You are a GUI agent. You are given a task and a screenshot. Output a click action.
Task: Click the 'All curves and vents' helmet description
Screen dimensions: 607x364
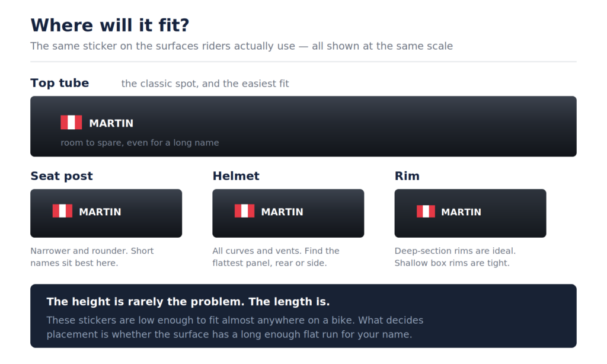[276, 257]
